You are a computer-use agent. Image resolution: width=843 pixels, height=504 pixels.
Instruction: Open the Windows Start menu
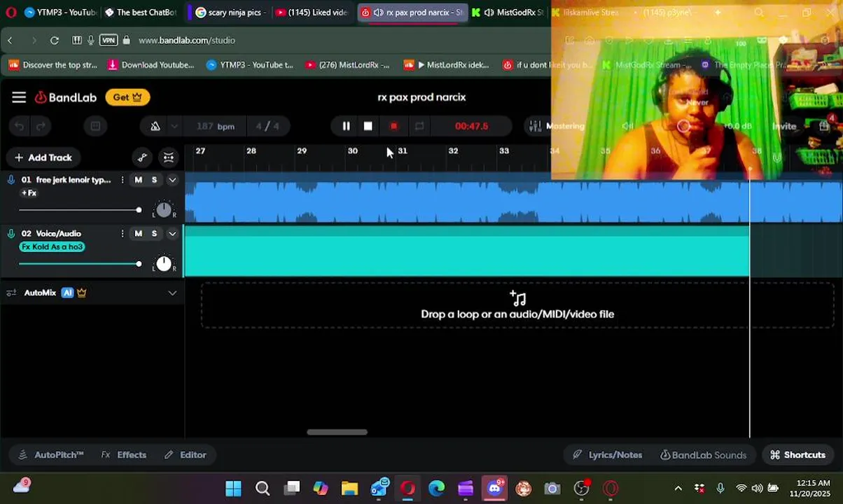tap(234, 488)
